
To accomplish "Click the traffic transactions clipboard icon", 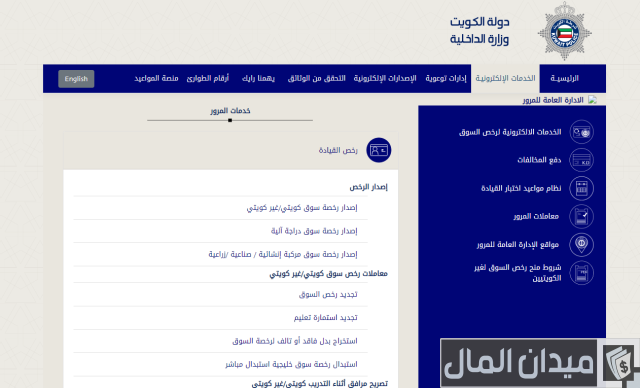I will click(x=582, y=216).
